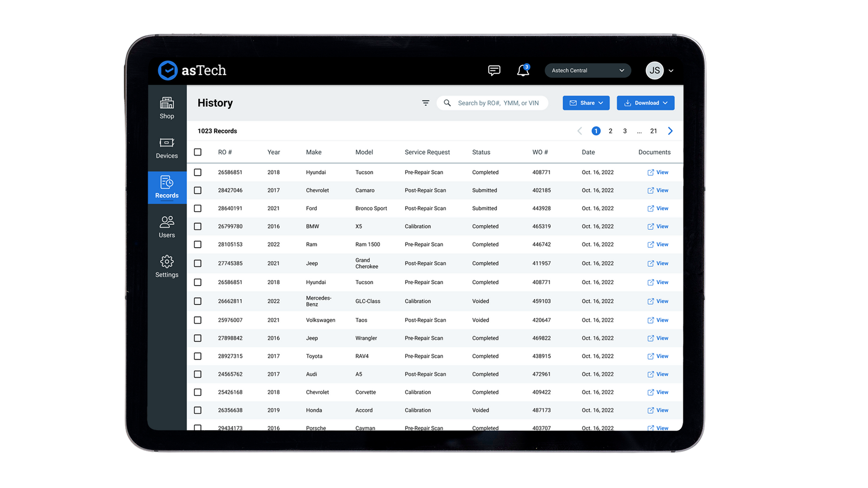Check the row for RO 26662811

click(x=198, y=301)
